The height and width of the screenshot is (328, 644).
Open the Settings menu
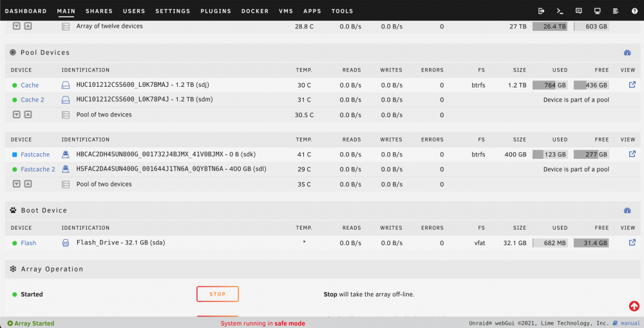173,11
